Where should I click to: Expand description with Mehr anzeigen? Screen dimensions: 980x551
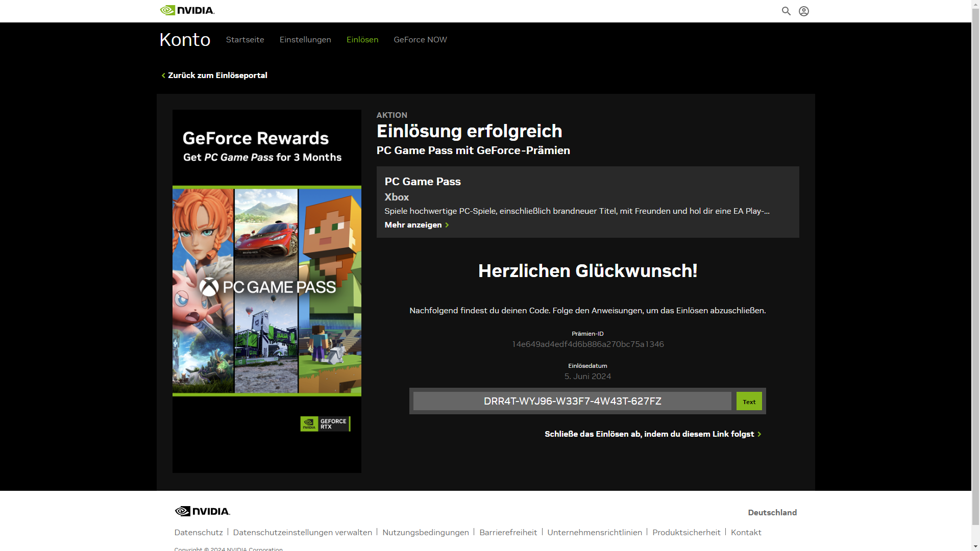pos(416,225)
